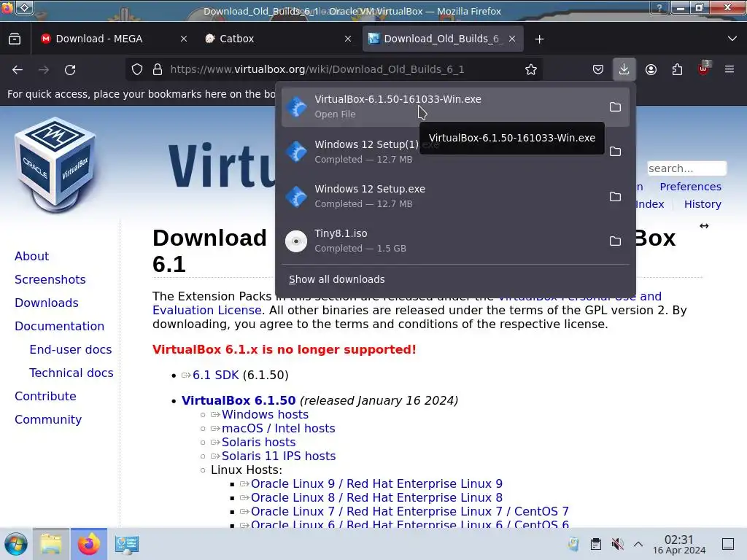747x560 pixels.
Task: Close the Download_Old_Builds_6 tab
Action: click(x=512, y=39)
